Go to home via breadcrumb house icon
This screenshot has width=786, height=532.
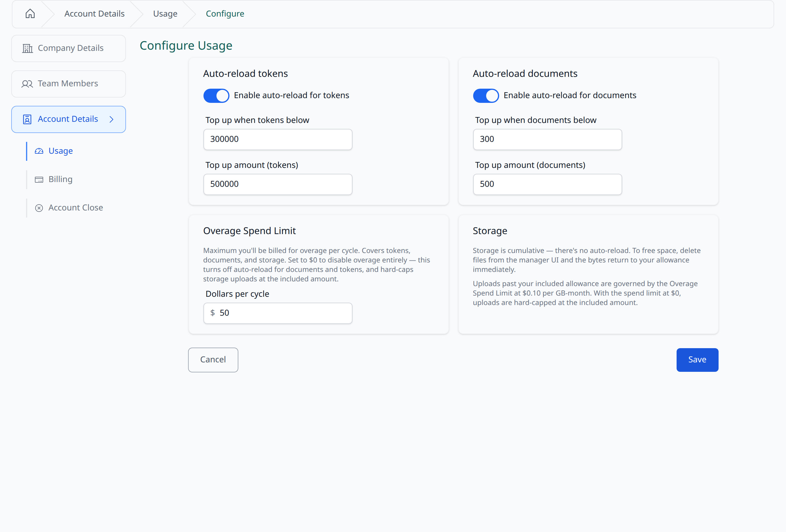(x=30, y=14)
